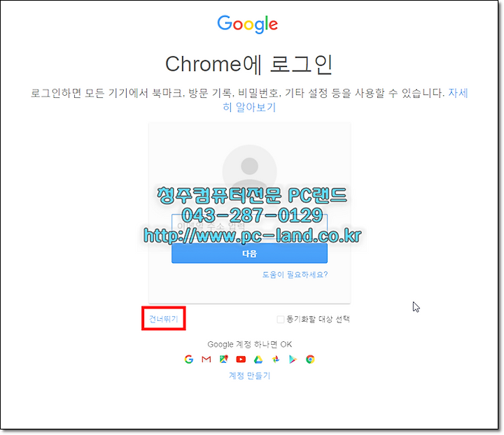Image resolution: width=504 pixels, height=435 pixels.
Task: Click the 계정 만들기 link
Action: pyautogui.click(x=249, y=376)
